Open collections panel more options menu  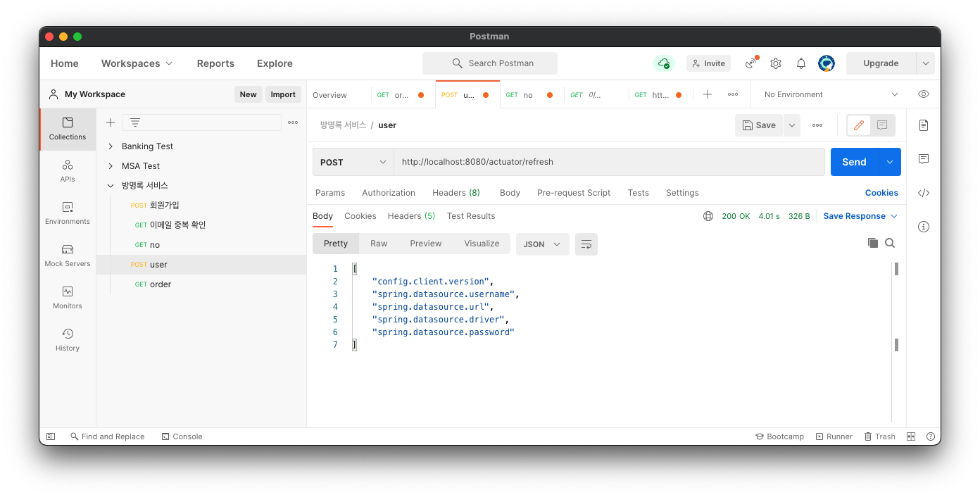tap(293, 122)
